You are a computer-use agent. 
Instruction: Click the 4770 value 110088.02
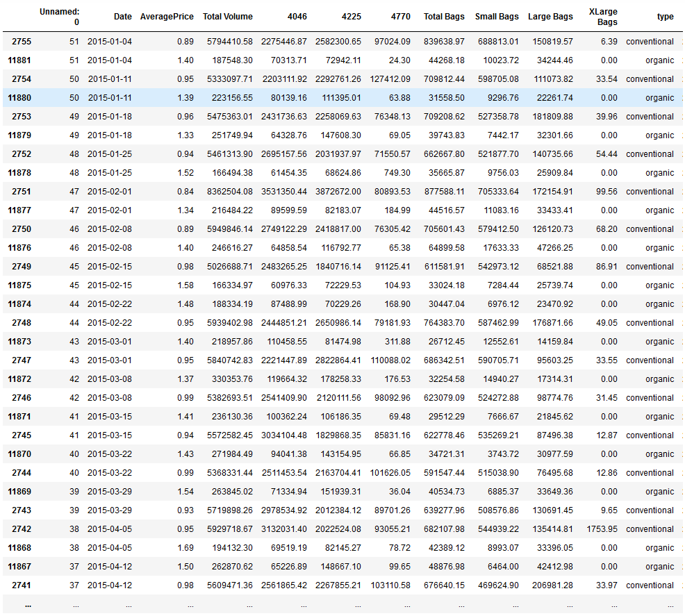click(x=390, y=360)
